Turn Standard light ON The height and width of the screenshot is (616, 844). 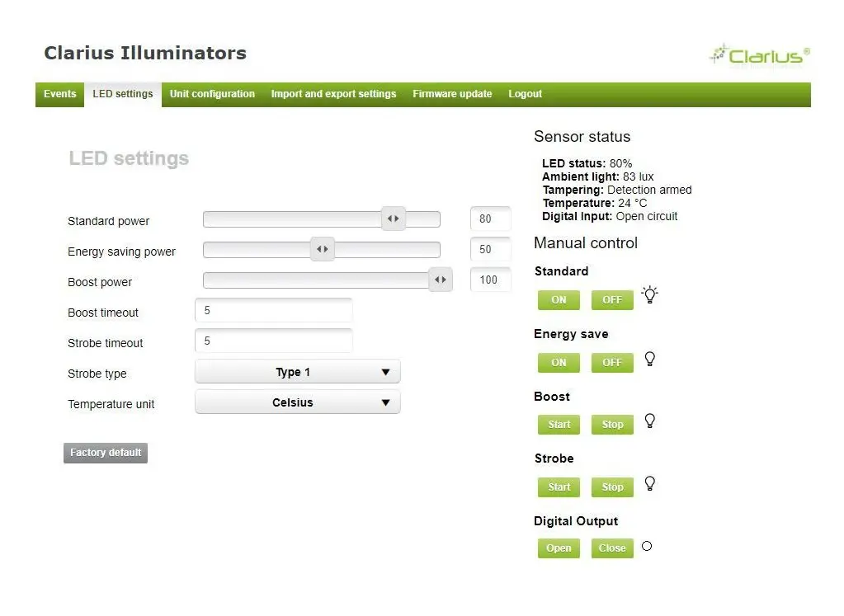click(x=559, y=299)
